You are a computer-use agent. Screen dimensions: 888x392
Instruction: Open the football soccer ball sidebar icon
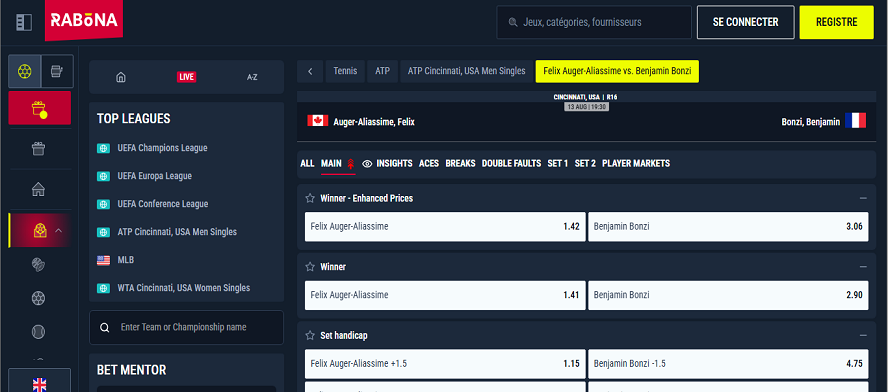click(x=39, y=298)
